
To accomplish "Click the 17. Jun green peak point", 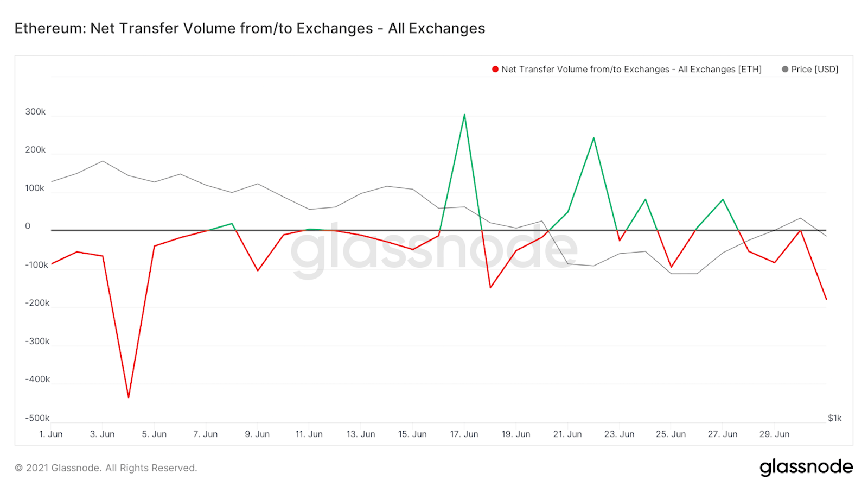I will point(464,115).
